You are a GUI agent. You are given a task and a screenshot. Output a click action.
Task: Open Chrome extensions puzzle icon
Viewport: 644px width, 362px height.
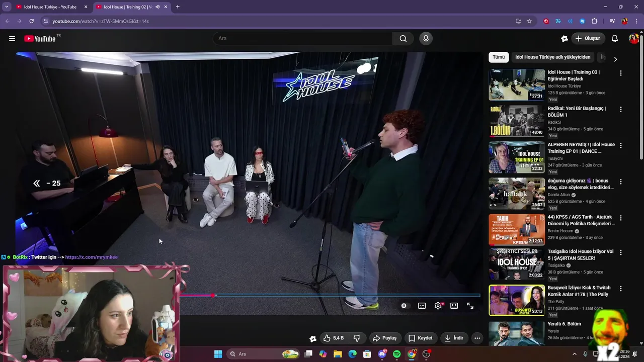(594, 21)
